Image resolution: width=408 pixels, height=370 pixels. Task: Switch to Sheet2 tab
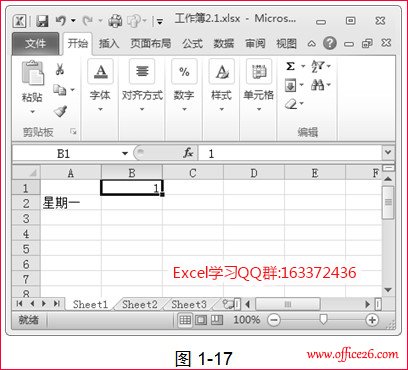[x=139, y=304]
